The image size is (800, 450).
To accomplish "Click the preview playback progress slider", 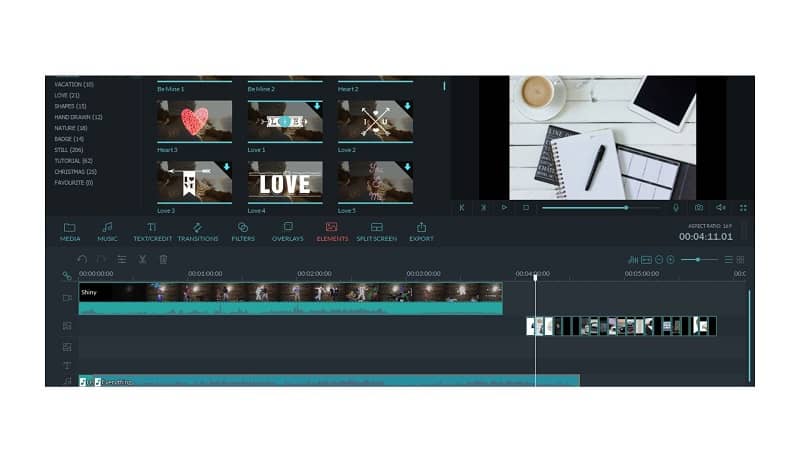I will click(600, 208).
